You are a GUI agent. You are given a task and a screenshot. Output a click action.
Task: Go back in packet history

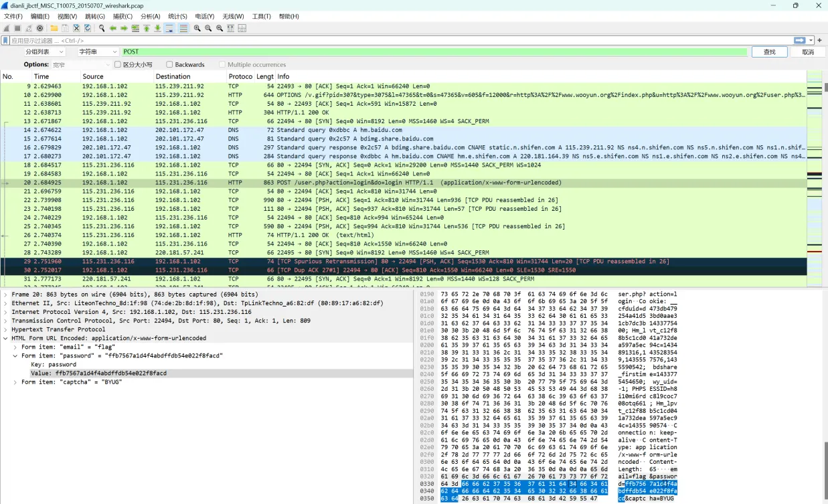(x=113, y=28)
